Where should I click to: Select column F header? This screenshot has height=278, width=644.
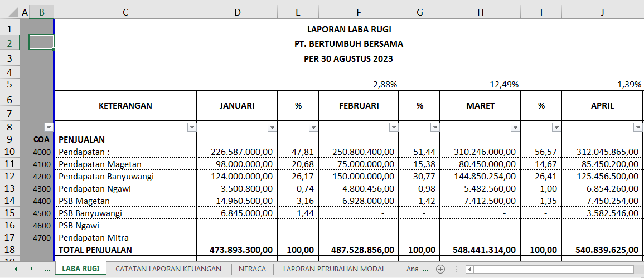tap(359, 13)
